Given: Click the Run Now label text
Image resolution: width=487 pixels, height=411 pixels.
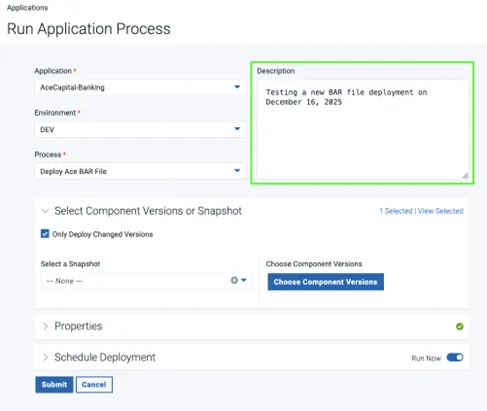Looking at the screenshot, I should [x=426, y=358].
